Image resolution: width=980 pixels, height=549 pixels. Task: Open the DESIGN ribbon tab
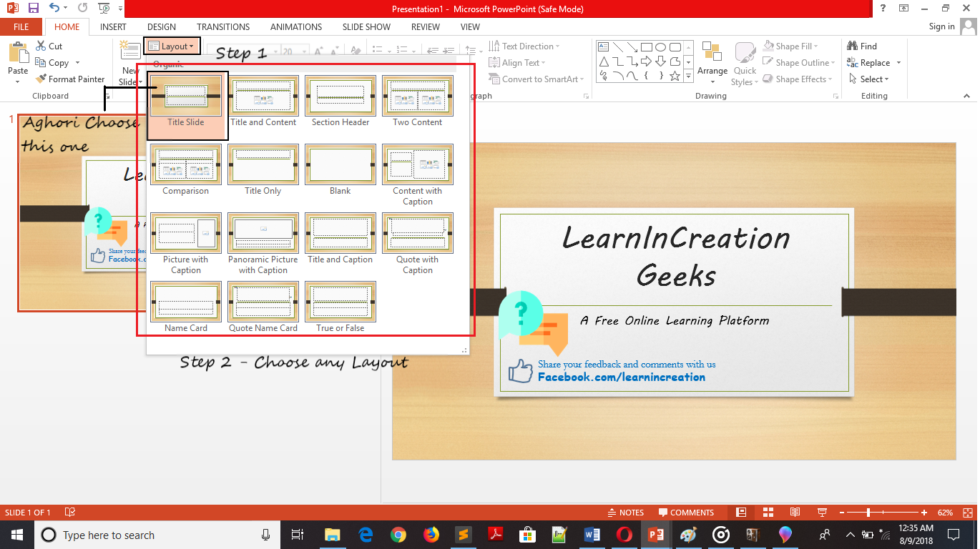point(162,27)
